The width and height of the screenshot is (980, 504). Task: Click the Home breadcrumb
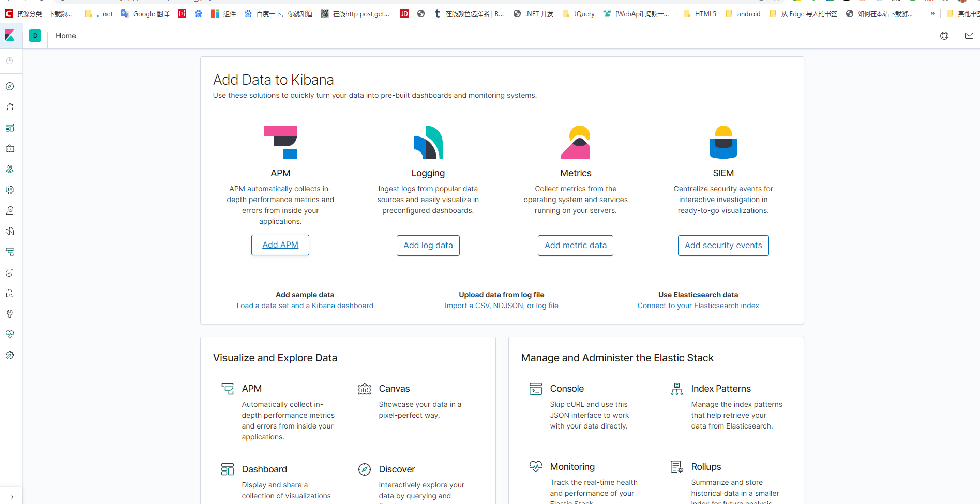click(66, 36)
